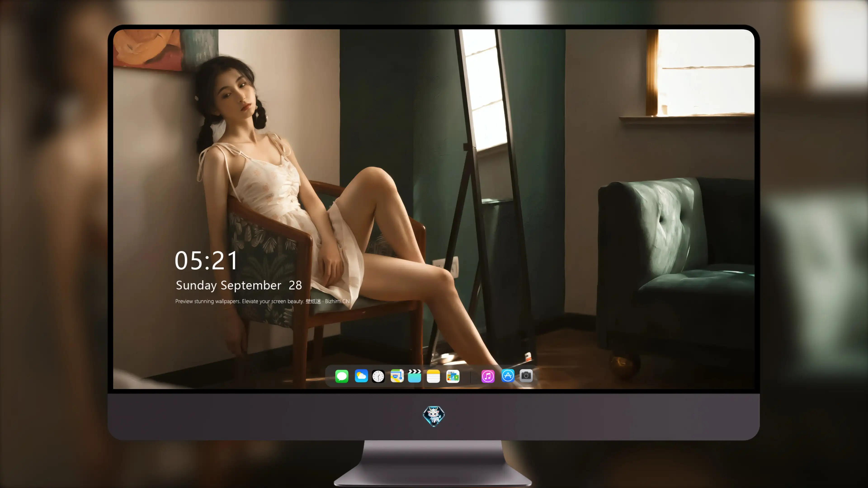868x488 pixels.
Task: Open the Camera app in the dock
Action: click(526, 375)
